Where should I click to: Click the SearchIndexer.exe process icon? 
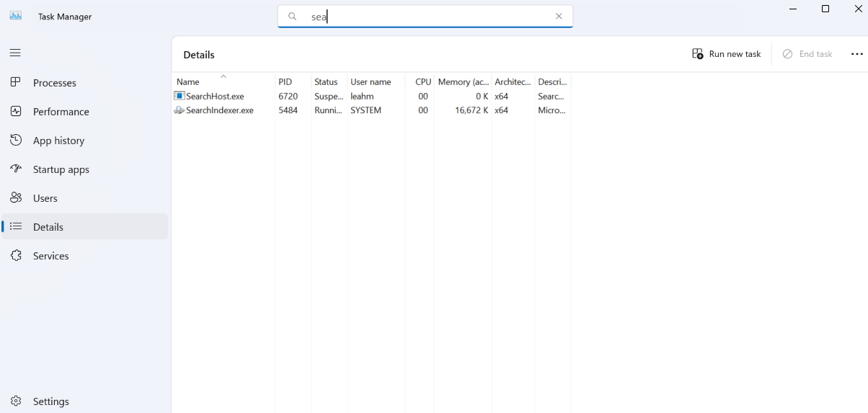(x=180, y=110)
